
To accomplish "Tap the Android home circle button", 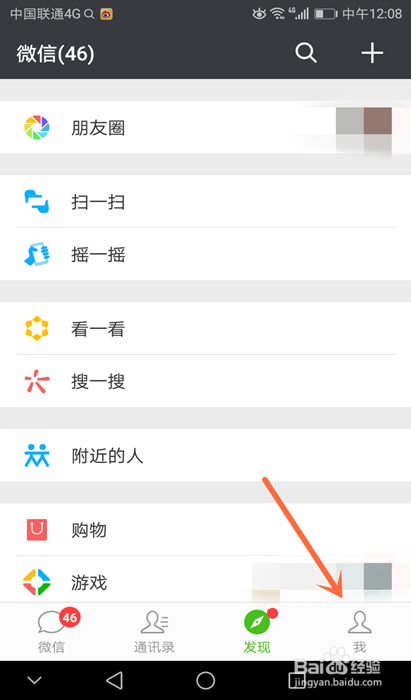I will click(206, 680).
